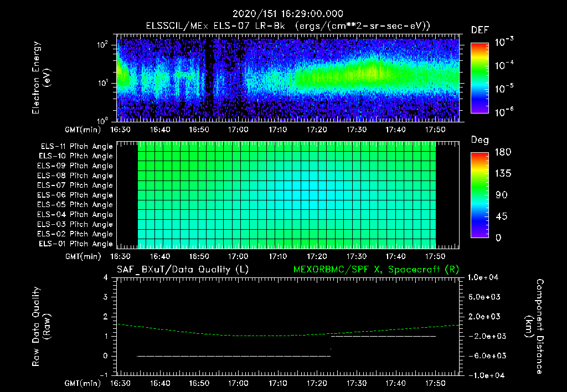567x392 pixels.
Task: Click the ELS-01 Pitch Angle row label
Action: [x=76, y=244]
